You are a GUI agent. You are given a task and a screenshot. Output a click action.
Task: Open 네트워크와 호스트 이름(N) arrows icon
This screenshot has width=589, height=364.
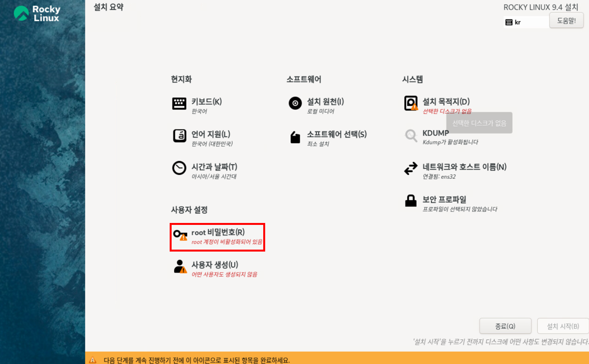[411, 168]
